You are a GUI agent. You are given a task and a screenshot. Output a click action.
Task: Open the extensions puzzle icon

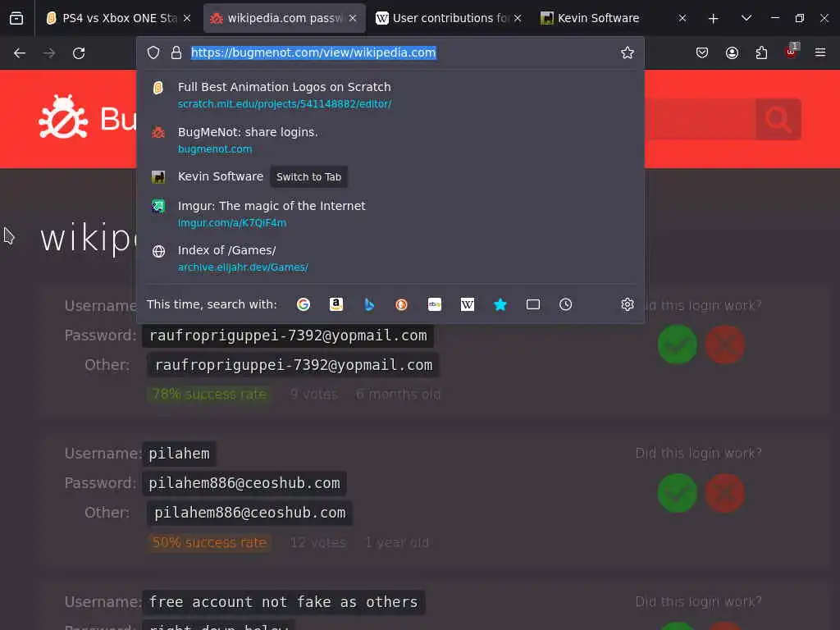click(x=761, y=52)
